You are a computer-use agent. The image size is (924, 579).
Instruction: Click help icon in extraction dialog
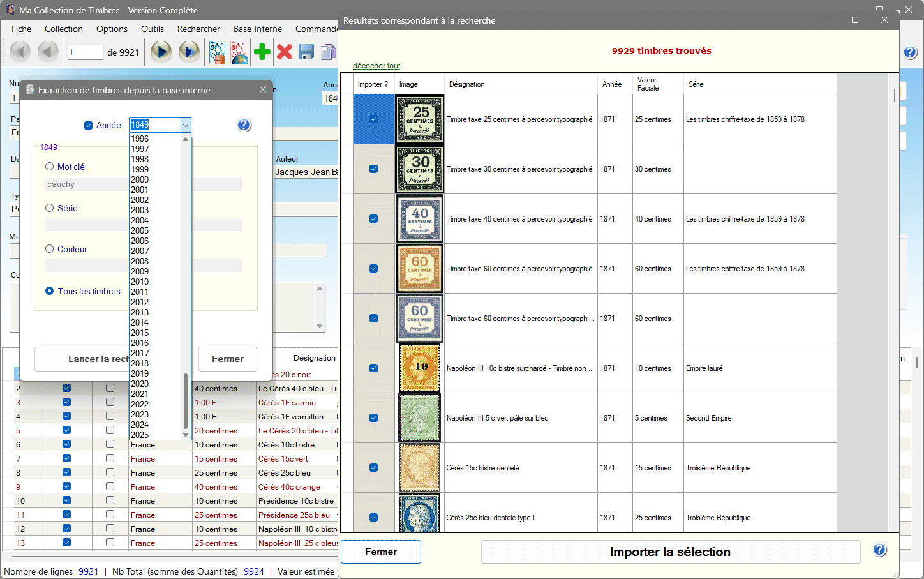click(244, 125)
